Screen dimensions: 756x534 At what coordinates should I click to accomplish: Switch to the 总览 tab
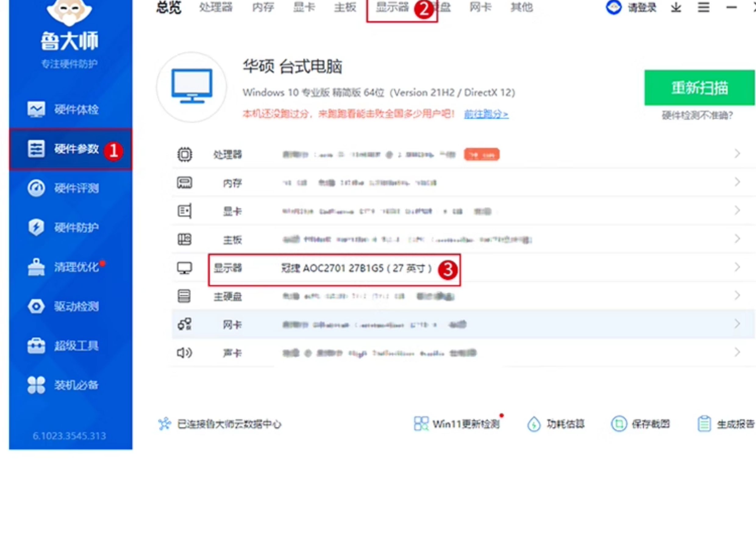coord(169,7)
